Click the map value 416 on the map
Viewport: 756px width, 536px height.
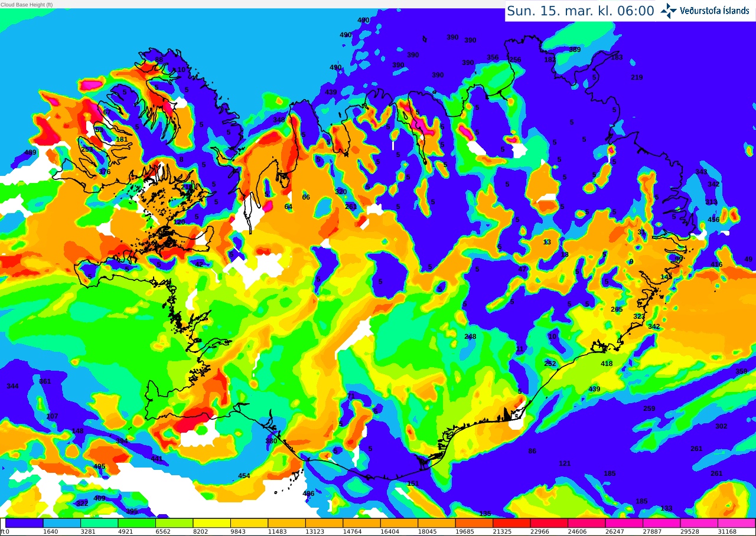coord(716,264)
